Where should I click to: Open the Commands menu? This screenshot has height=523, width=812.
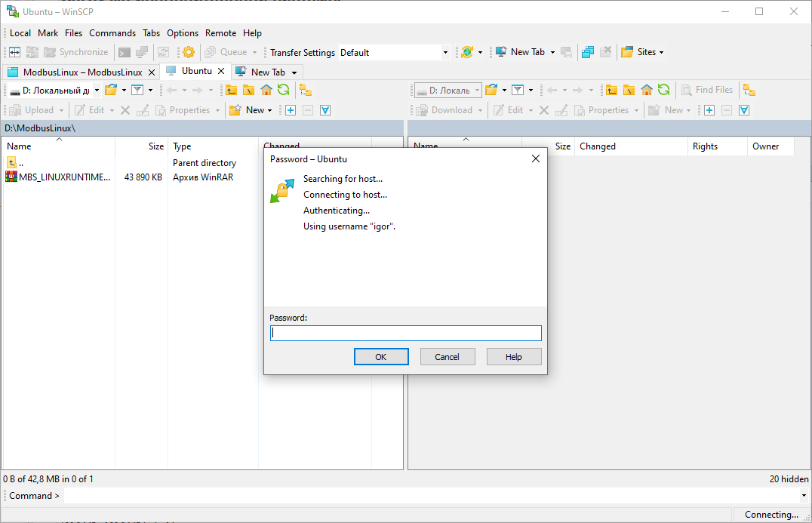click(x=112, y=33)
